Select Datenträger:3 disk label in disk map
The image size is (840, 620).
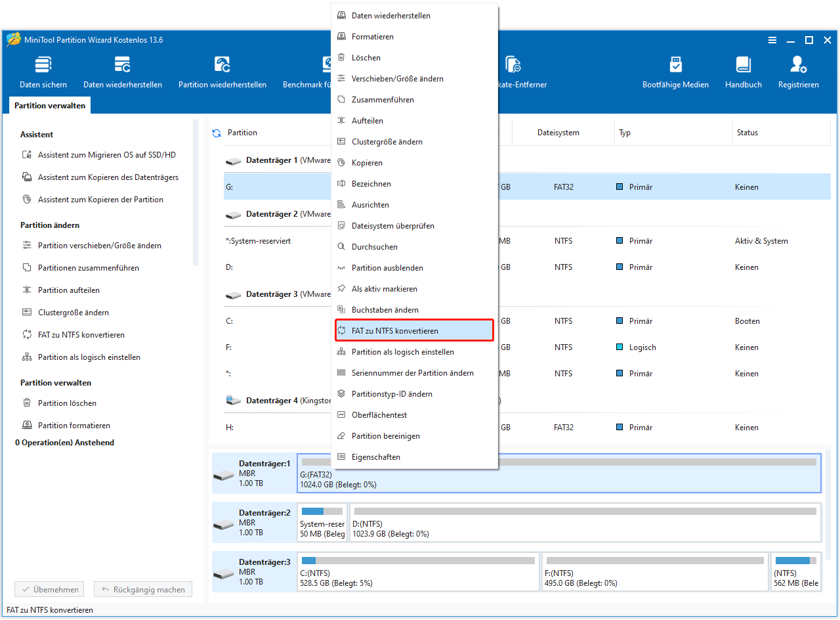click(254, 571)
